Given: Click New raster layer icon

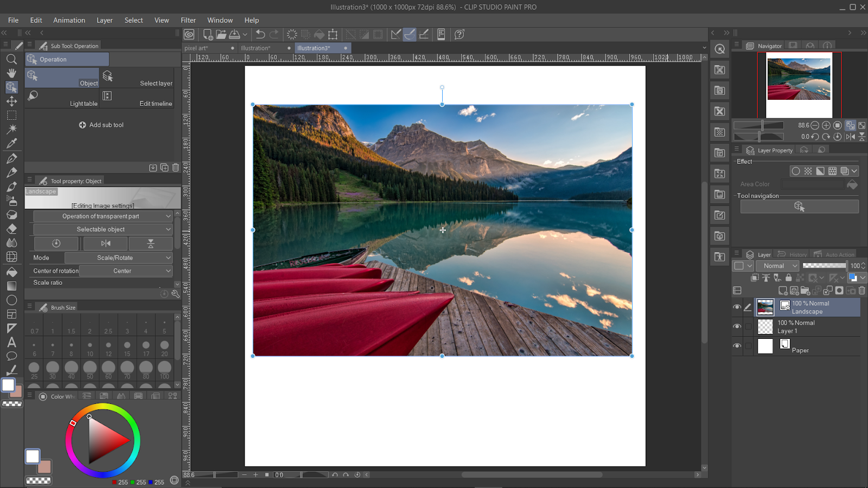Looking at the screenshot, I should 783,291.
